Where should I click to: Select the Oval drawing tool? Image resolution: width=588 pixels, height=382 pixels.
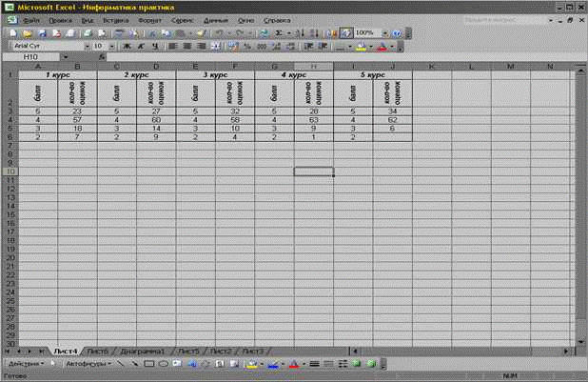[x=163, y=364]
